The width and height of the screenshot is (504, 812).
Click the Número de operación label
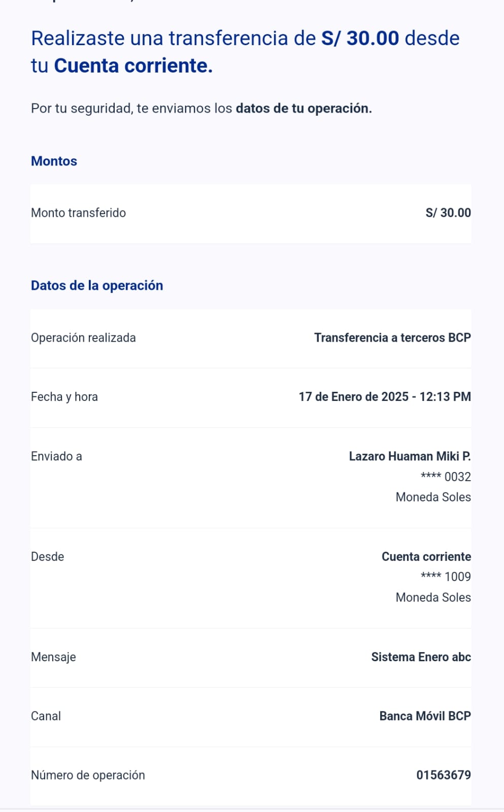point(88,775)
